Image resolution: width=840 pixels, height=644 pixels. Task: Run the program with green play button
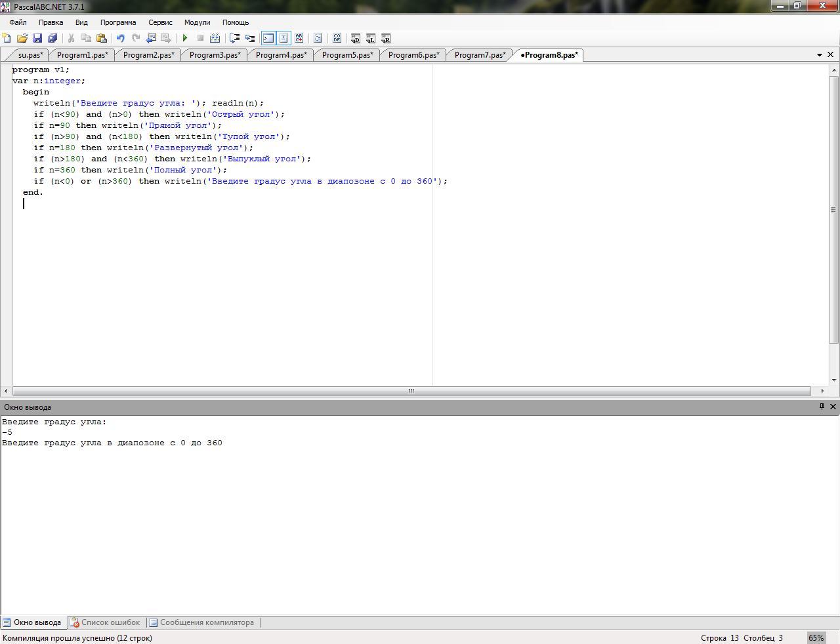(x=185, y=39)
